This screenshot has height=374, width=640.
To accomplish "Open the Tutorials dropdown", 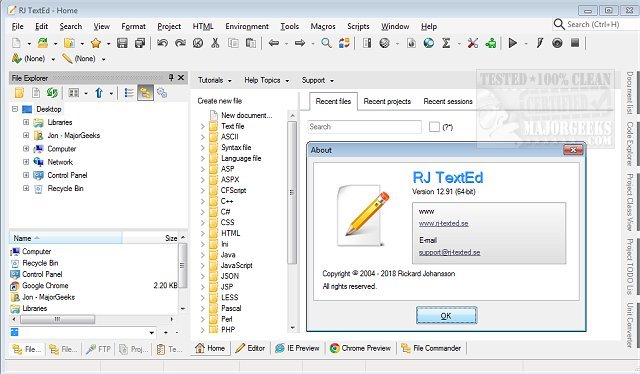I will [x=214, y=80].
